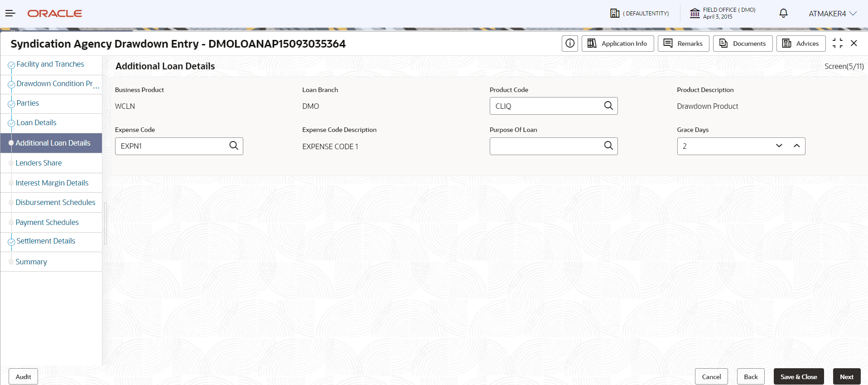Image resolution: width=868 pixels, height=385 pixels.
Task: Open the notifications bell
Action: (783, 13)
